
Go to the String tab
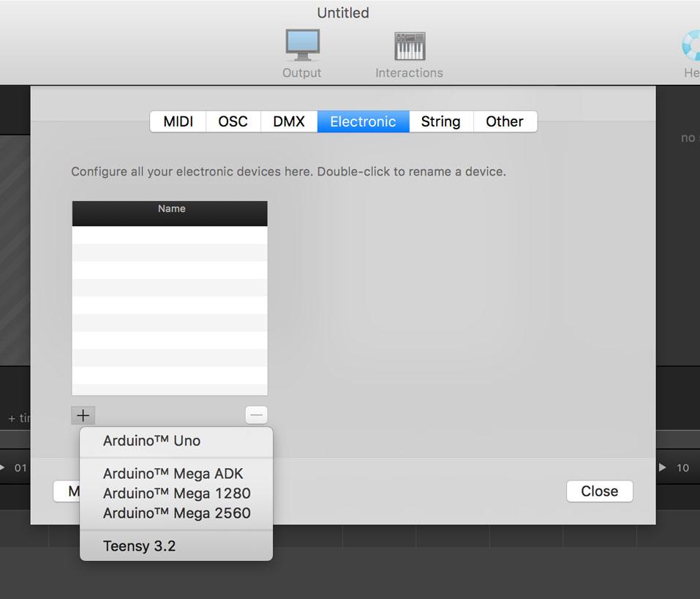(440, 121)
